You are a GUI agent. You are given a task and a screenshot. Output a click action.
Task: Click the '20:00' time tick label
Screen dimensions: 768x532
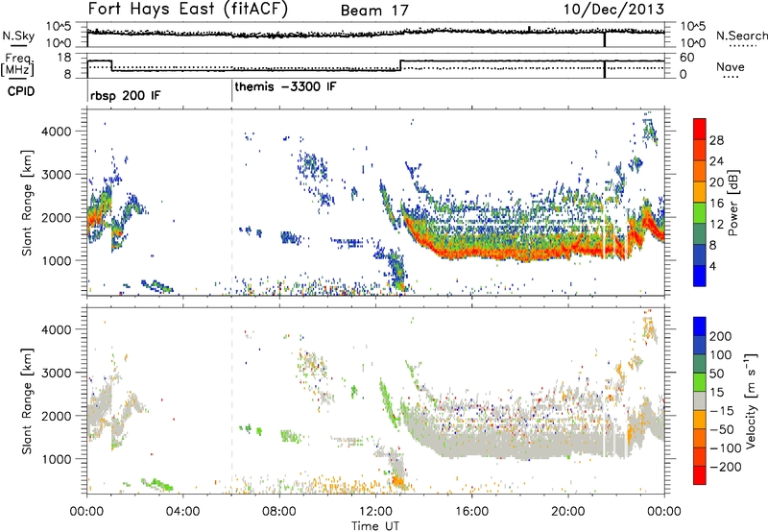tap(568, 512)
